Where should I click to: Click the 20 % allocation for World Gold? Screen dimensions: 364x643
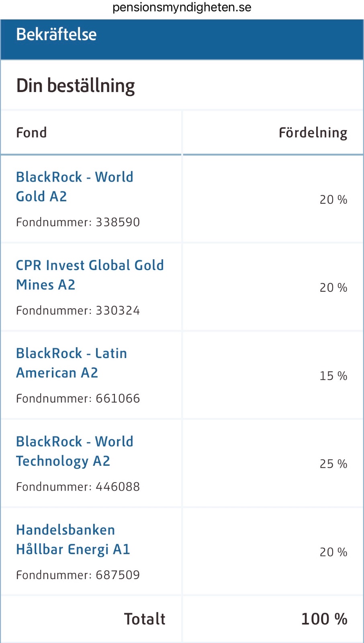coord(333,199)
